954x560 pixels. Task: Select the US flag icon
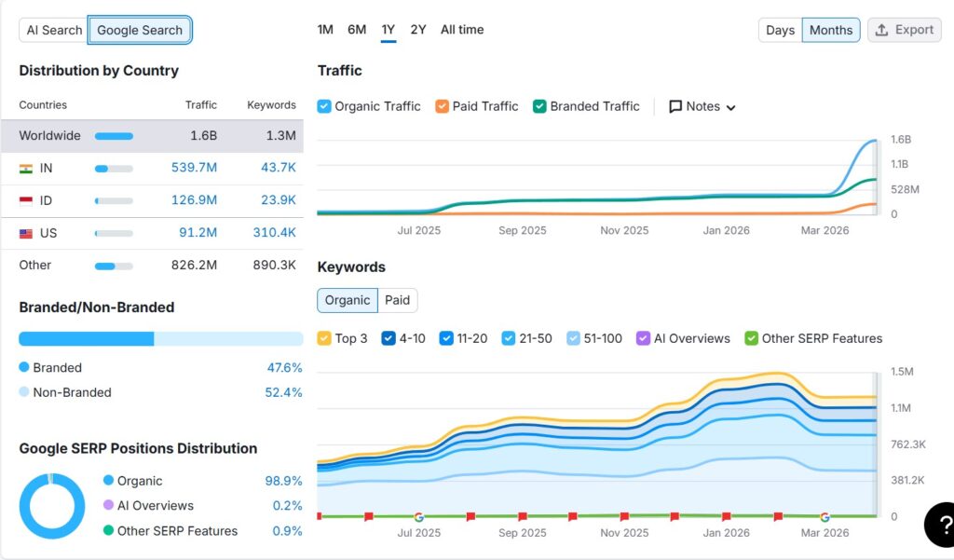tap(25, 232)
